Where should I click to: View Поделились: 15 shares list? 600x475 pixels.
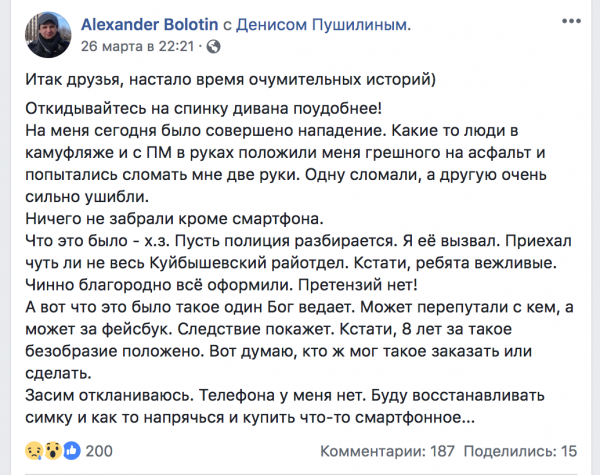coord(520,451)
